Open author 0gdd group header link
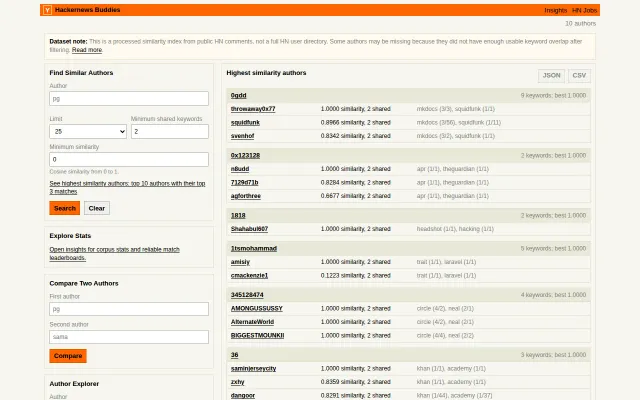This screenshot has width=640, height=400. pyautogui.click(x=238, y=96)
